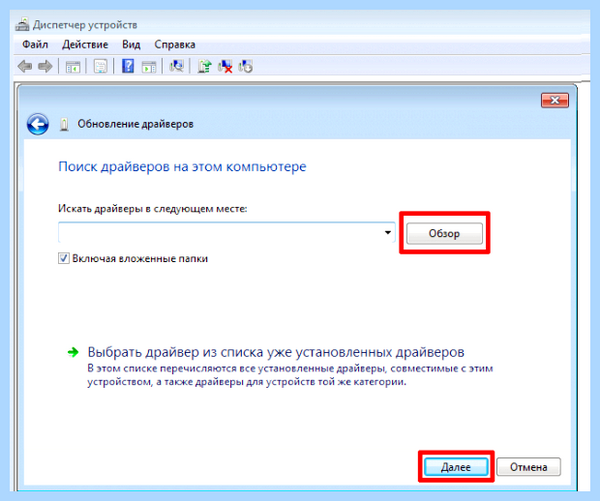Click the Update driver software toolbar icon
Image resolution: width=600 pixels, height=501 pixels.
point(204,66)
